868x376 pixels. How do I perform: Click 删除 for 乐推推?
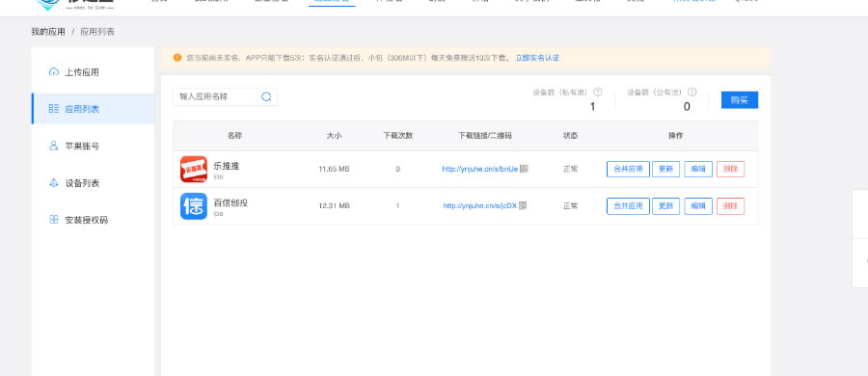[731, 170]
